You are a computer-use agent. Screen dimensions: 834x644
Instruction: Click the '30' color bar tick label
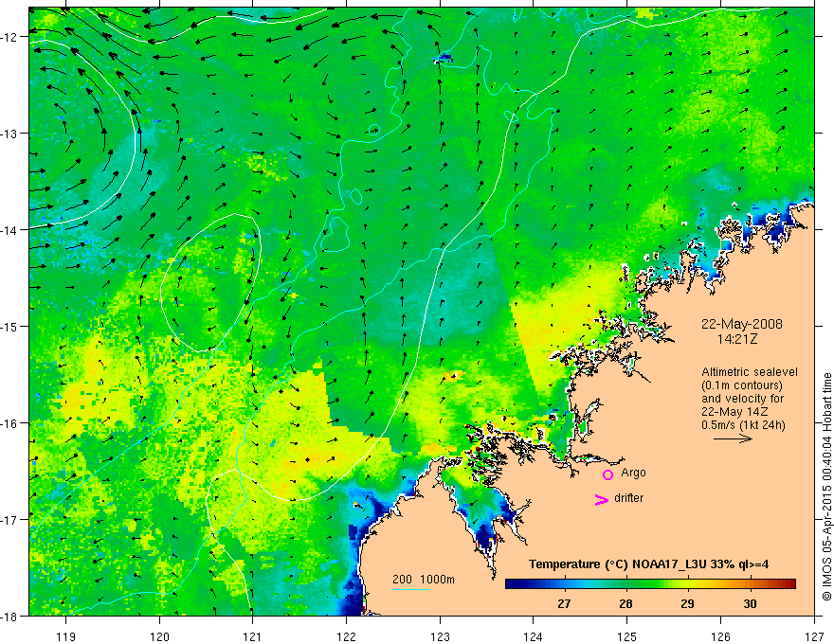click(x=750, y=604)
